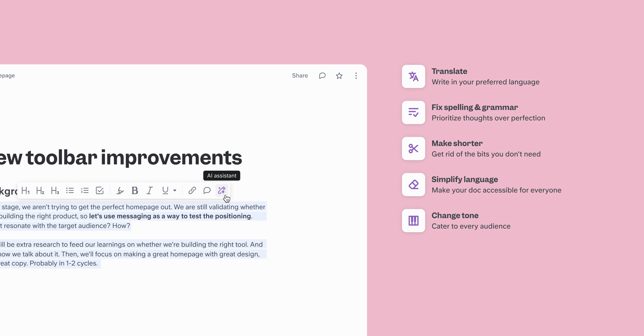Toggle the H2 heading style
Viewport: 644px width, 336px height.
[40, 190]
